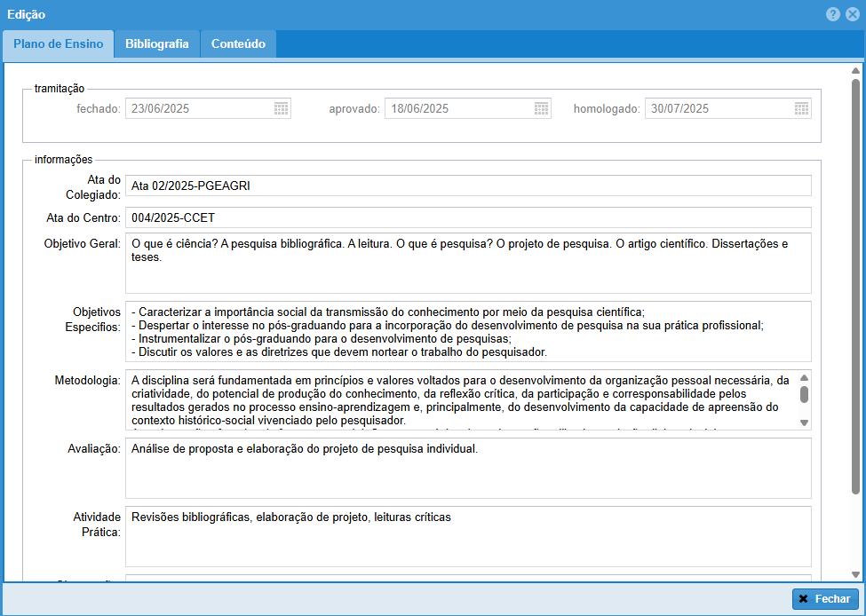
Task: Close the Edição dialog with X icon
Action: (x=852, y=14)
